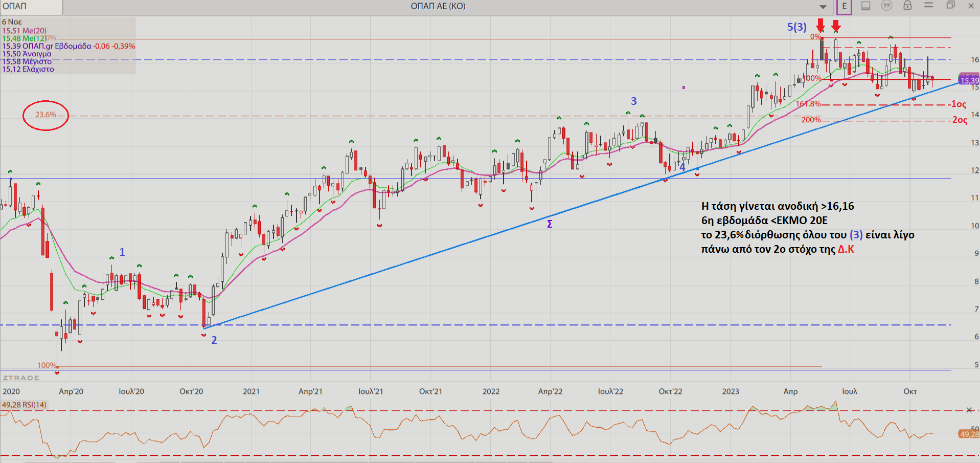The width and height of the screenshot is (980, 463).
Task: Click the 6 Νοε date label
Action: tap(12, 22)
